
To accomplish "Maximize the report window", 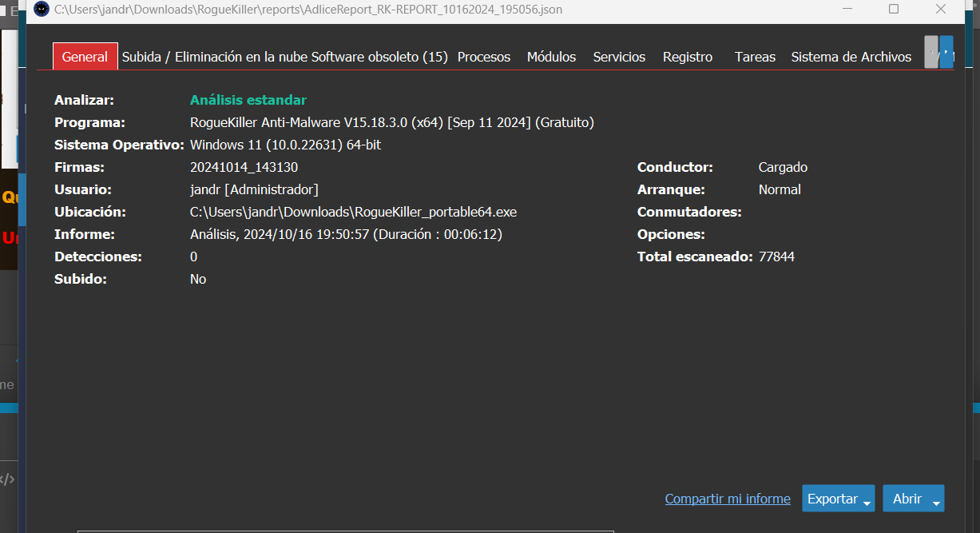I will pyautogui.click(x=894, y=10).
